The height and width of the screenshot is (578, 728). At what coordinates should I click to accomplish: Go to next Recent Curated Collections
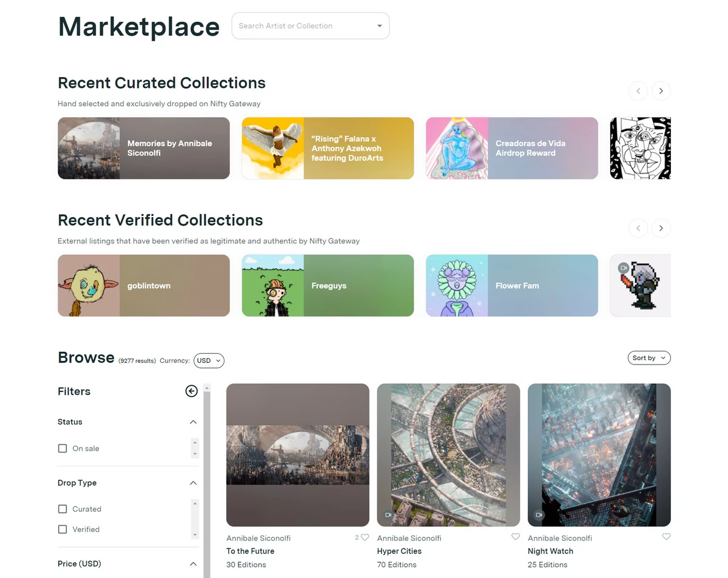(x=661, y=91)
